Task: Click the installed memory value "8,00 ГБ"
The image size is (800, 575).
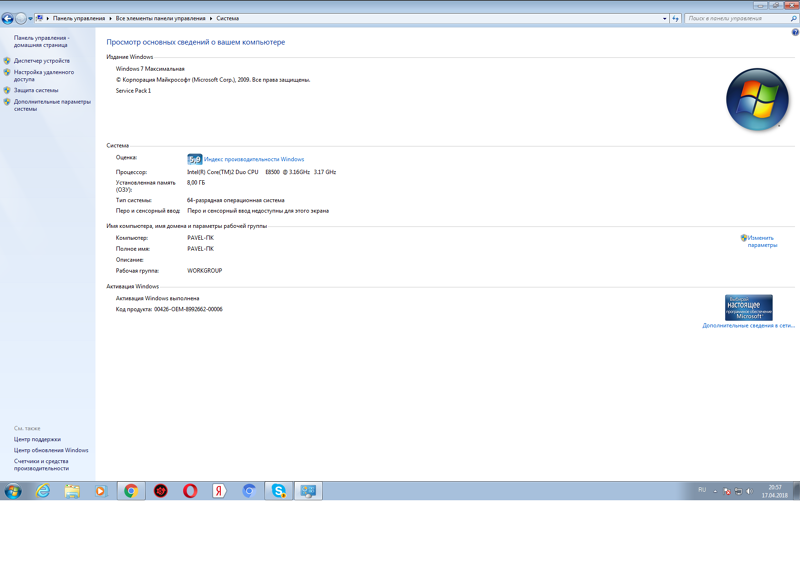Action: [x=196, y=183]
